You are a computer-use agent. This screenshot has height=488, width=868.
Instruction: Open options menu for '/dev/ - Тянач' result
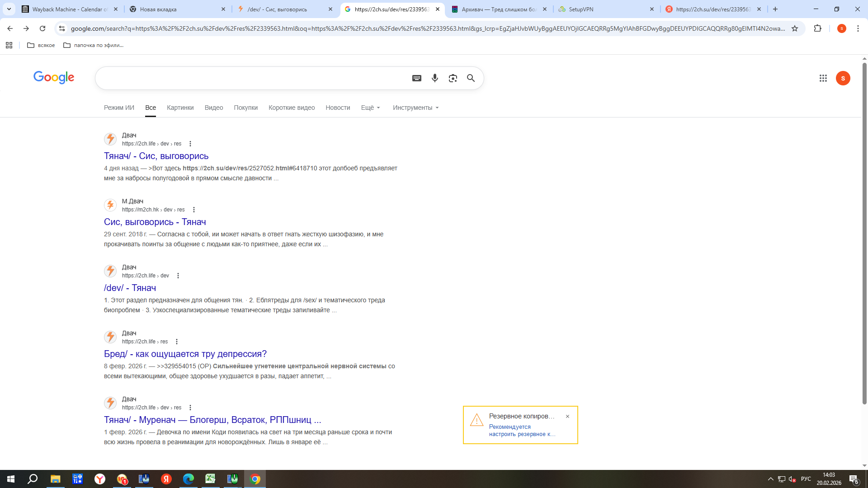pyautogui.click(x=178, y=276)
